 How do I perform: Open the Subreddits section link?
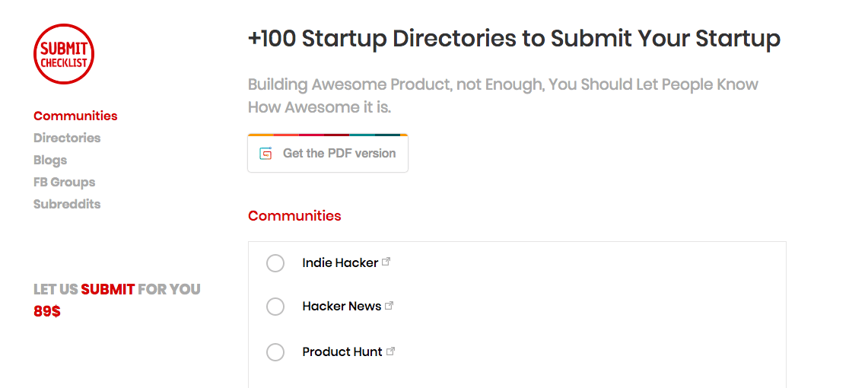click(x=67, y=204)
